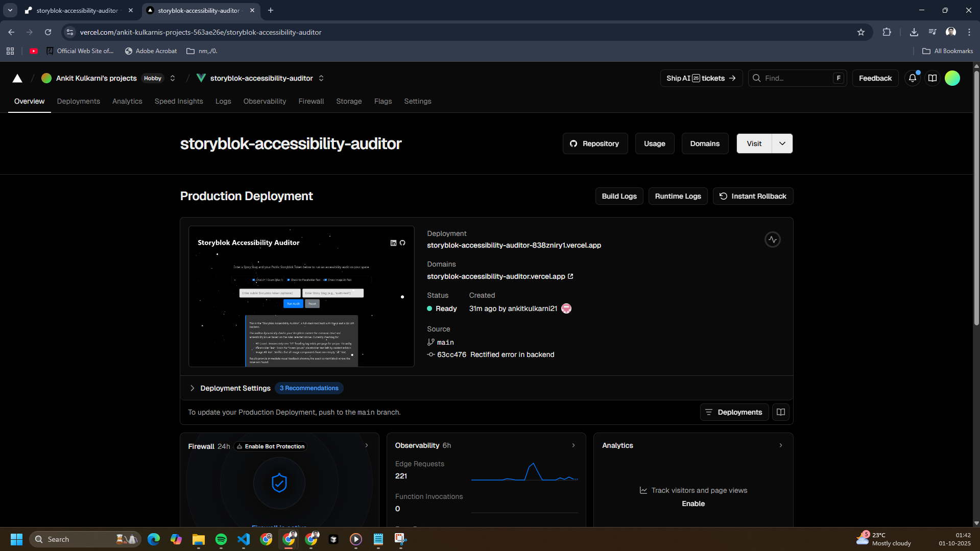Switch to the Analytics tab
The height and width of the screenshot is (551, 980).
pos(127,101)
